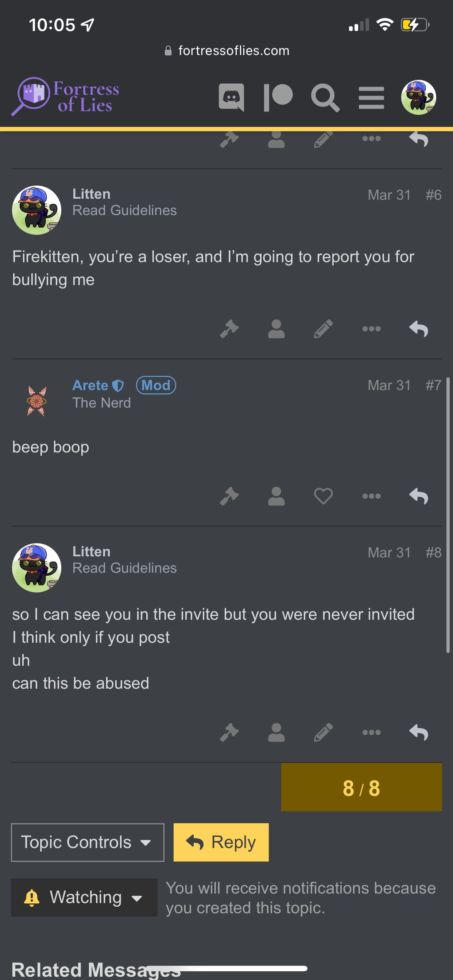Image resolution: width=453 pixels, height=980 pixels.
Task: Go to Fortress of Lies home logo
Action: pos(66,97)
